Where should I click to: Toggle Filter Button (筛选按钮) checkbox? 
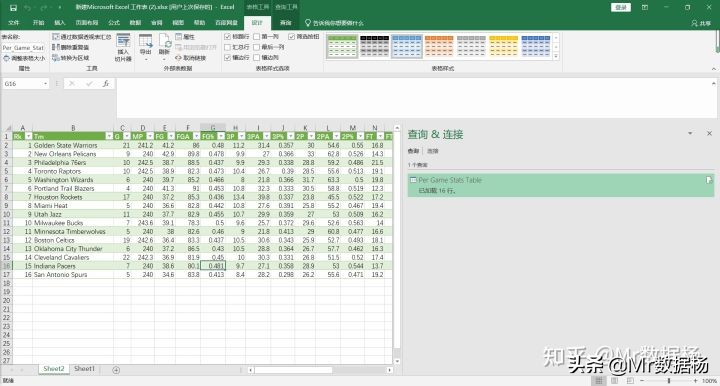click(292, 36)
